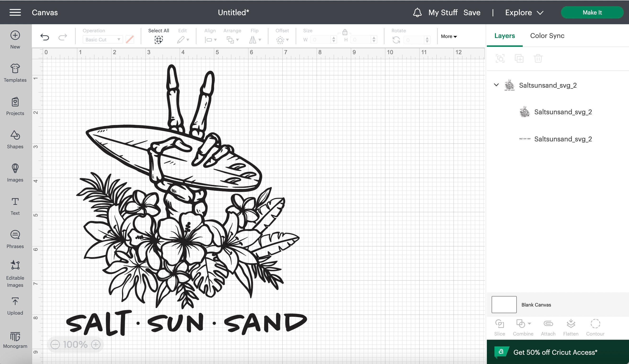The width and height of the screenshot is (629, 364).
Task: Open the Templates panel
Action: coord(15,73)
